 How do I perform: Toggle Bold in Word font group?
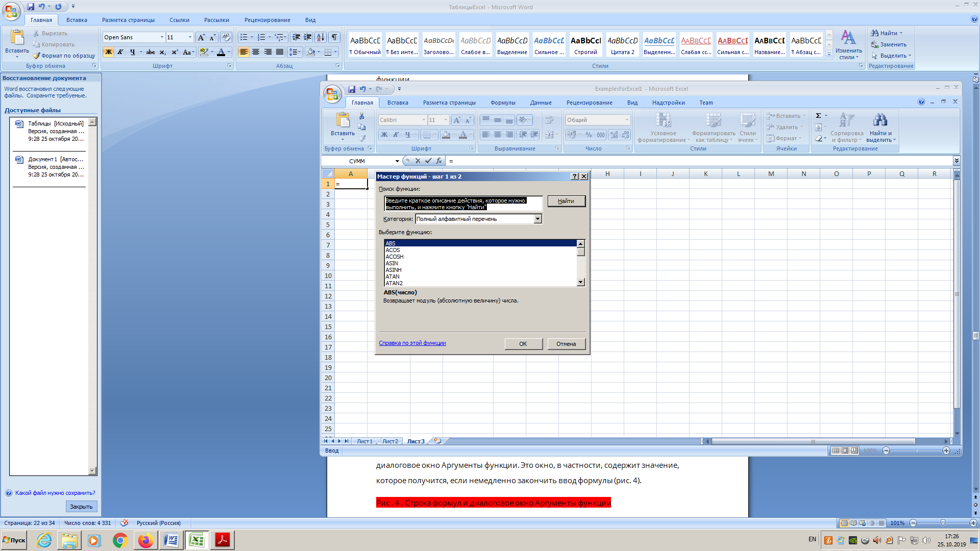(x=109, y=52)
